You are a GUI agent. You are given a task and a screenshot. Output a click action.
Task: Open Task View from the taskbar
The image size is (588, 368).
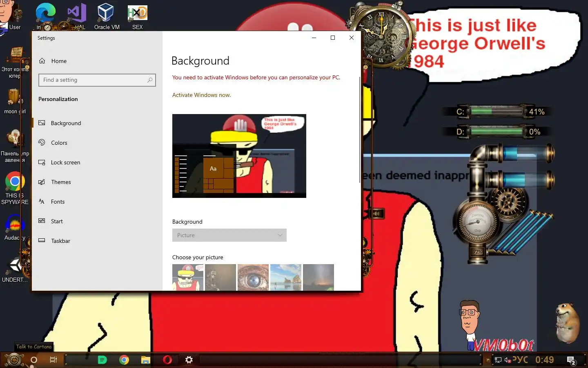[53, 360]
